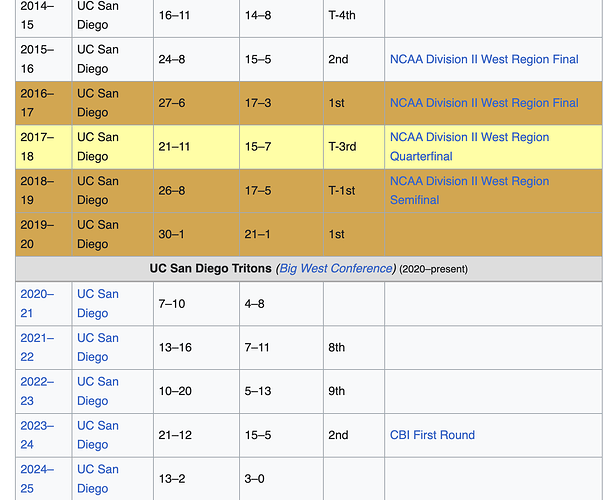Viewport: 604px width, 500px height.
Task: Select the 24–8 overall record cell
Action: pos(196,59)
